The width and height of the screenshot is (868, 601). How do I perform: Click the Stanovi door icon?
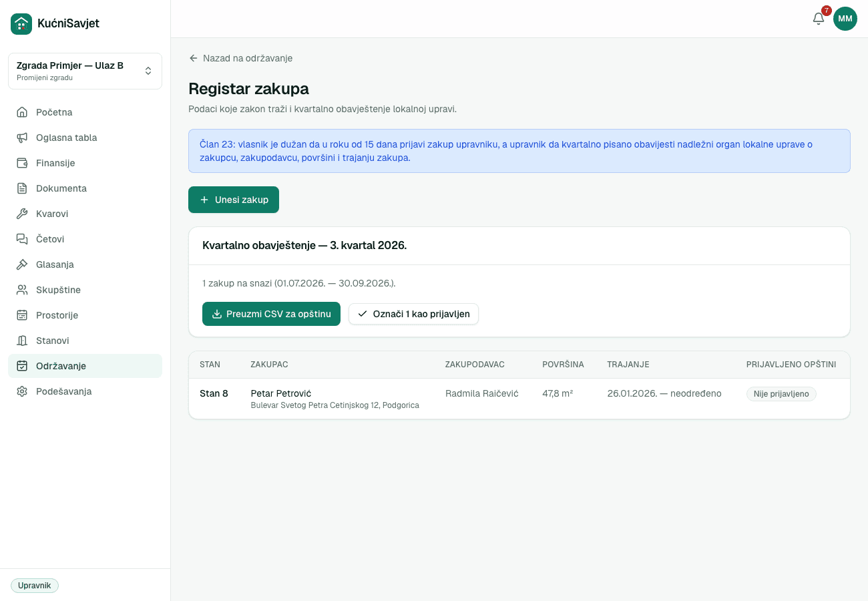click(x=22, y=341)
